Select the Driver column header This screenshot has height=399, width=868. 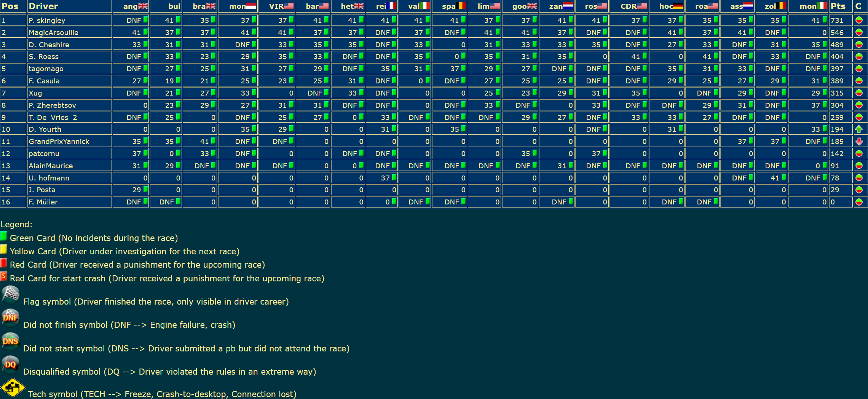[43, 6]
